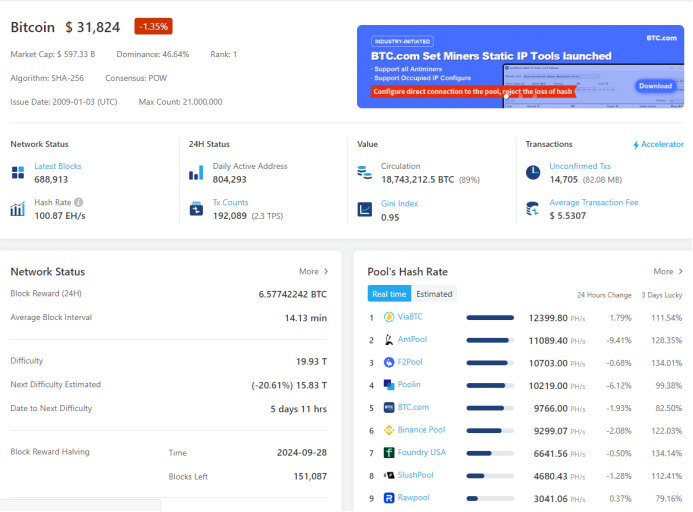The height and width of the screenshot is (512, 693).
Task: Click the Accelerator lightning bolt icon
Action: (x=636, y=145)
